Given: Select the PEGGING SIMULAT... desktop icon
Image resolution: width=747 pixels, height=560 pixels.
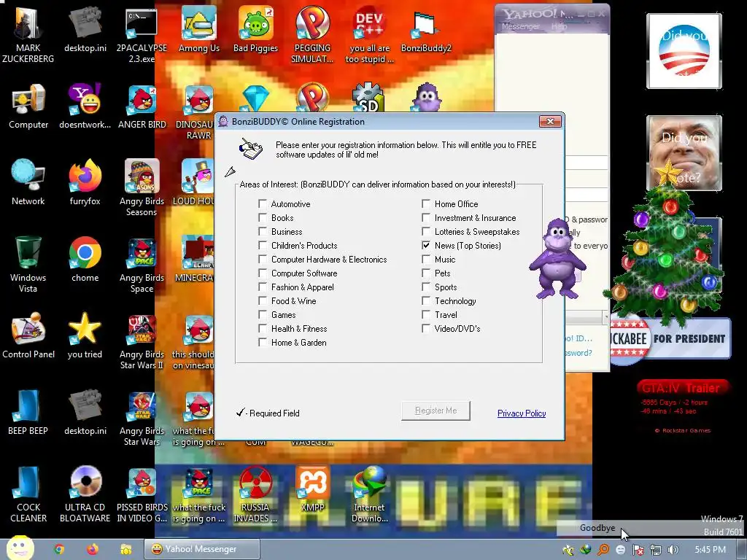Looking at the screenshot, I should pos(312,34).
